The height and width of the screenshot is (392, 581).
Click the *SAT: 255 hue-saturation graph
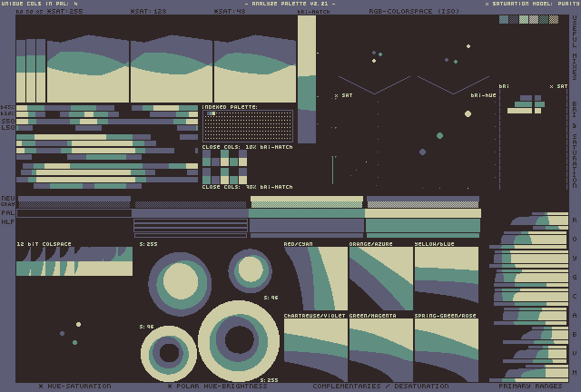(x=88, y=69)
